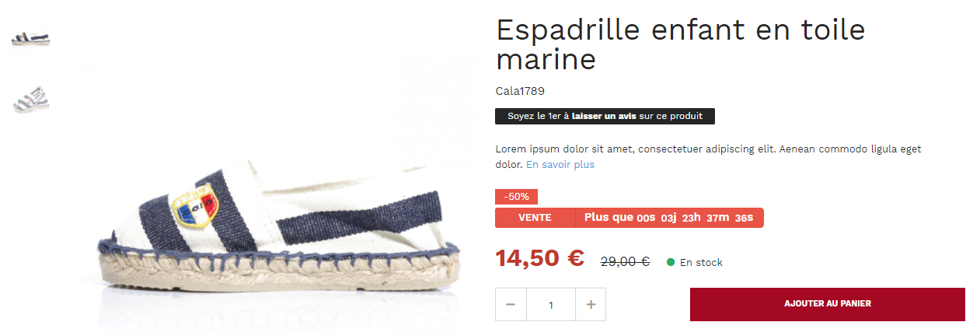
Task: Open the 'laisser un avis' review link
Action: click(x=604, y=116)
